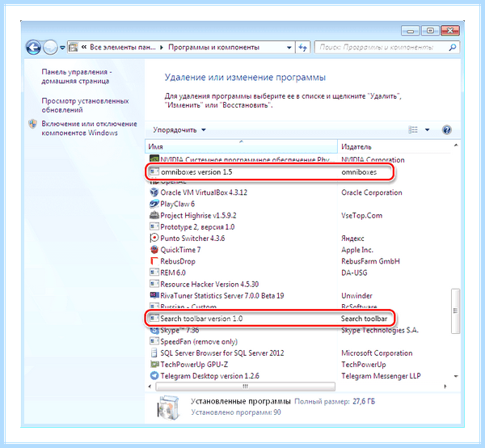The width and height of the screenshot is (485, 448).
Task: Select PlayClaw 6 in the list
Action: 177,204
